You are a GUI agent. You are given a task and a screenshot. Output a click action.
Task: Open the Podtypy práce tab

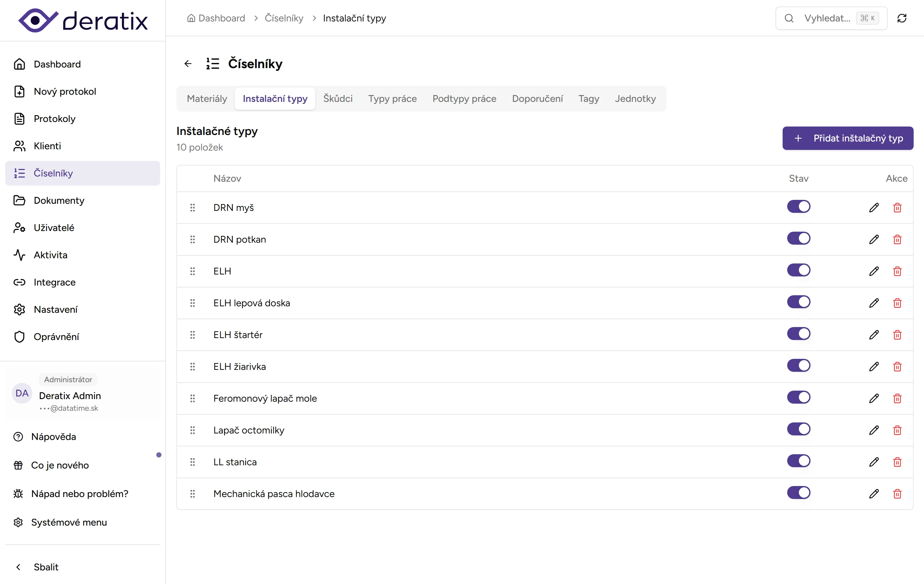464,99
